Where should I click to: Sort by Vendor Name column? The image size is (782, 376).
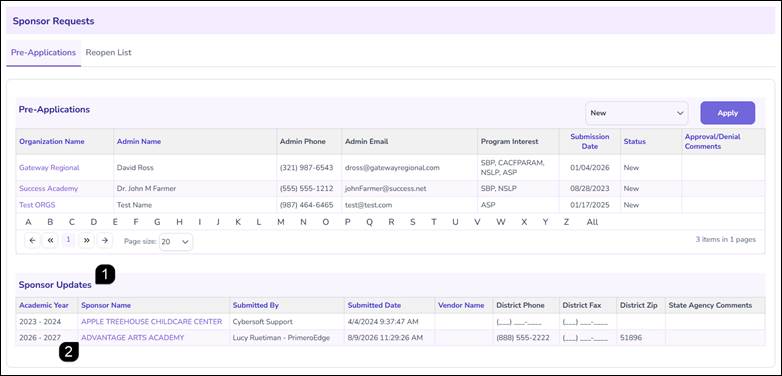point(461,305)
